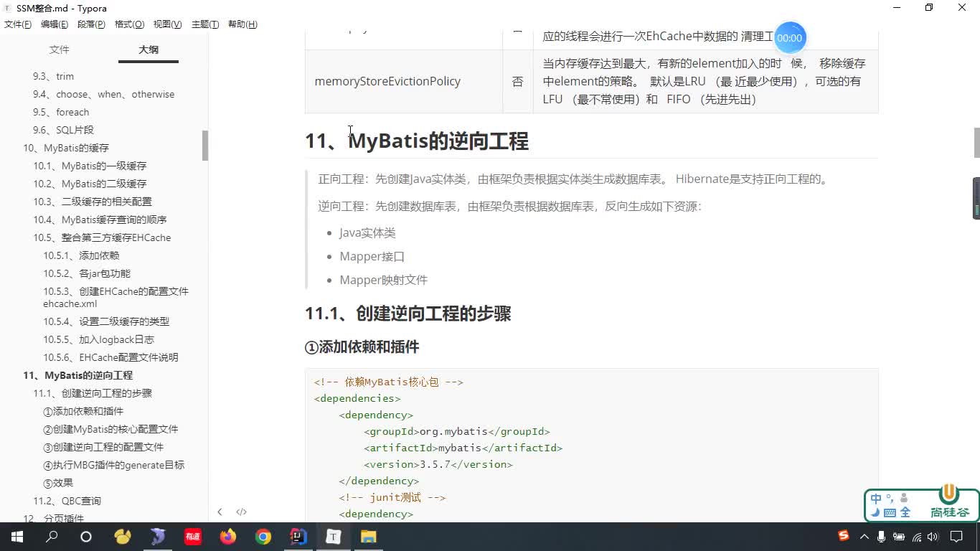The height and width of the screenshot is (551, 980).
Task: Open the IME soft keyboard icon
Action: (x=890, y=513)
